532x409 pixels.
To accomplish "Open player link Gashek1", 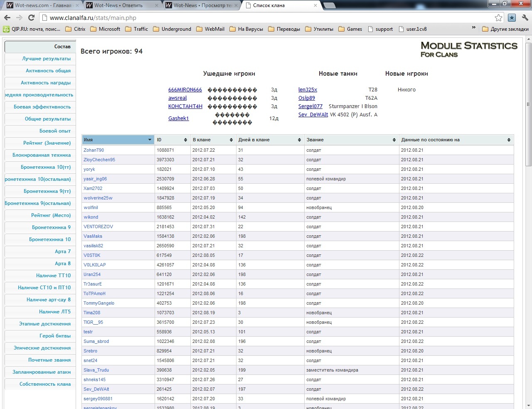I will (x=179, y=118).
